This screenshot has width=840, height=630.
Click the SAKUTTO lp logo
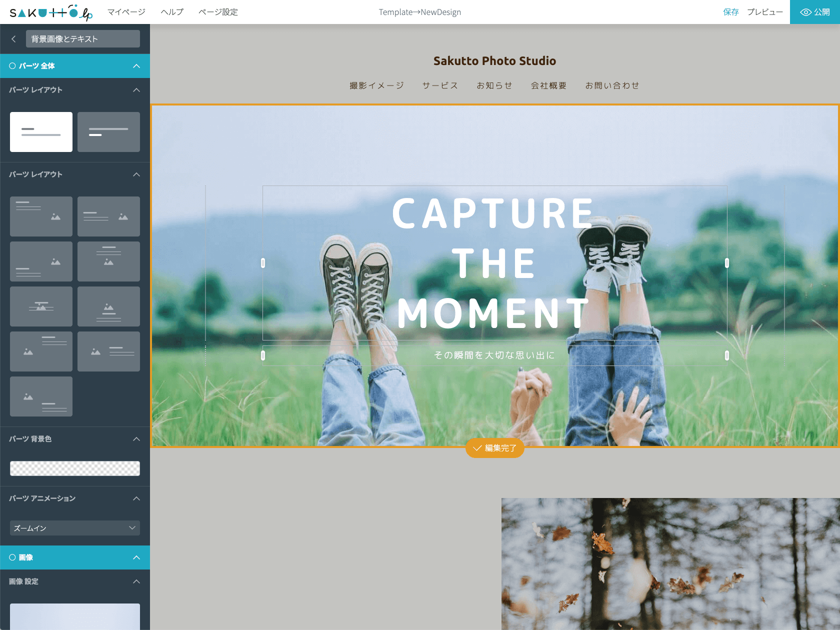click(x=51, y=12)
